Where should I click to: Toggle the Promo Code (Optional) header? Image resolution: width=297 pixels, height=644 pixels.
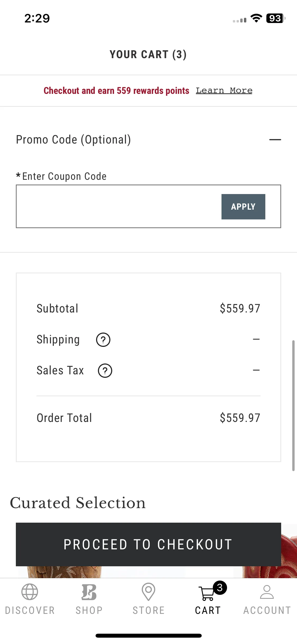tap(148, 140)
